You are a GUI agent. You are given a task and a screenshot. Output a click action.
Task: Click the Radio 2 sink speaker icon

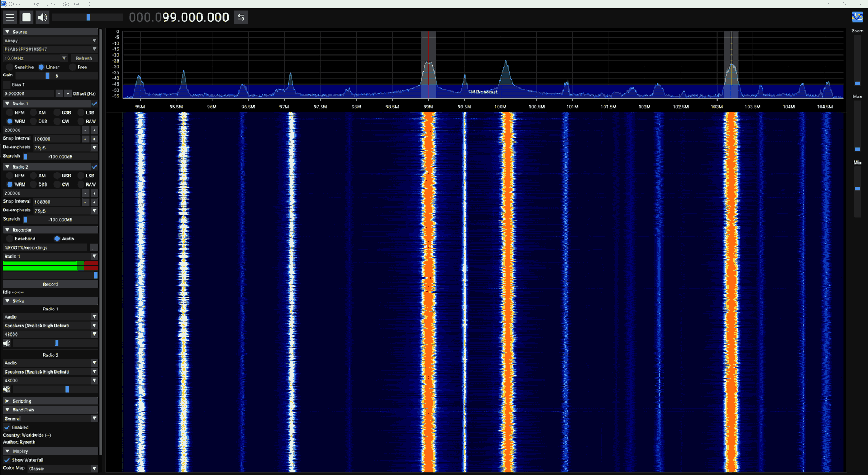[7, 389]
